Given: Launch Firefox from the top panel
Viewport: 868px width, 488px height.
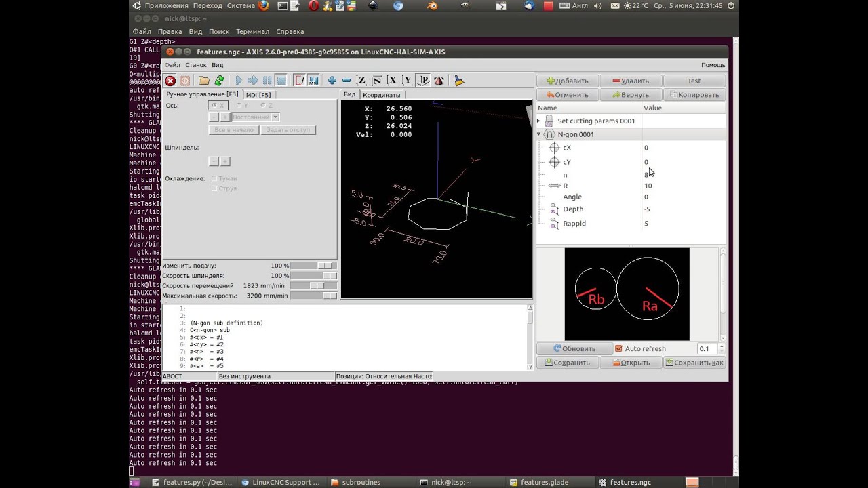Looking at the screenshot, I should point(263,5).
